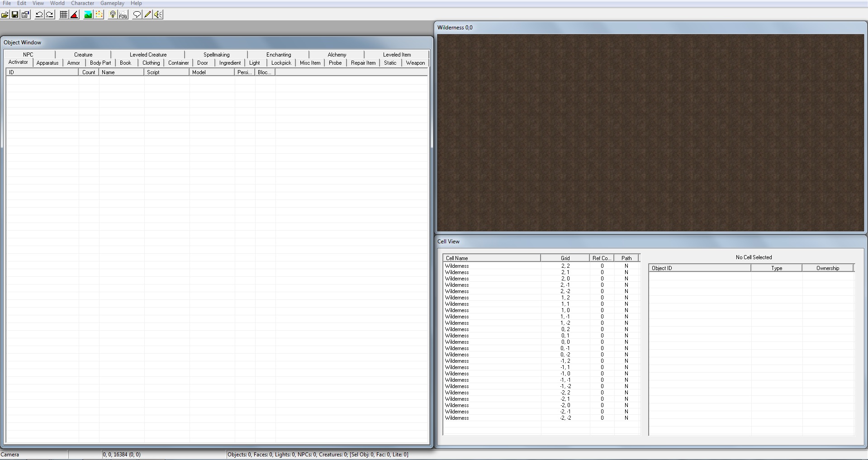Viewport: 868px width, 460px height.
Task: Sort Object Window by the ID column
Action: (x=43, y=72)
